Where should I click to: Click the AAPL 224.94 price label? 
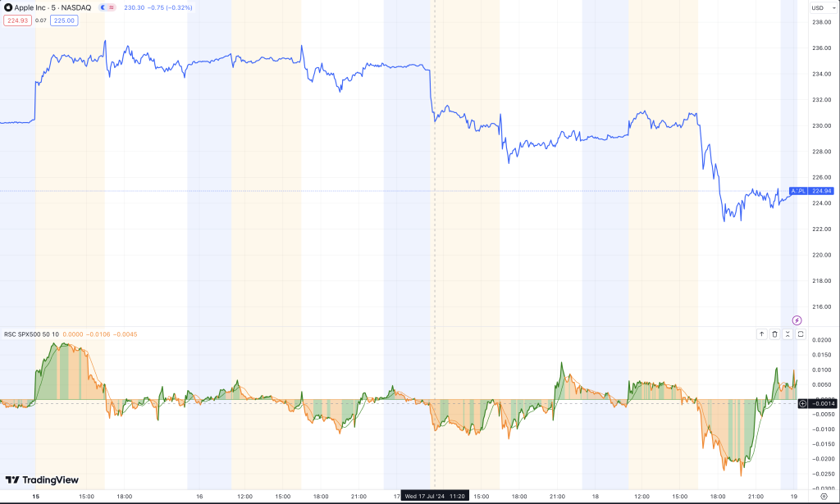(x=812, y=191)
